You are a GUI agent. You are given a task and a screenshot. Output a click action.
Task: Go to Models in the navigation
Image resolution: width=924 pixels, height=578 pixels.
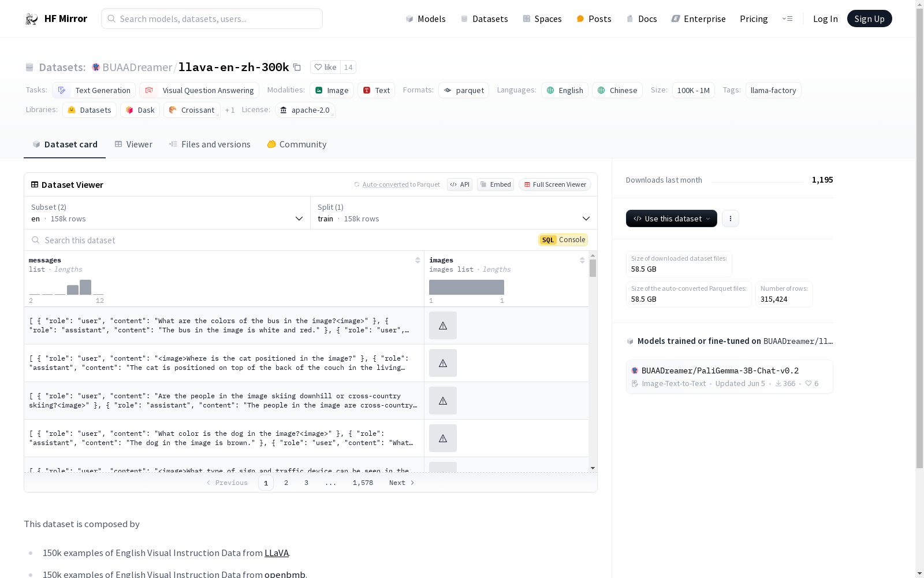tap(426, 18)
